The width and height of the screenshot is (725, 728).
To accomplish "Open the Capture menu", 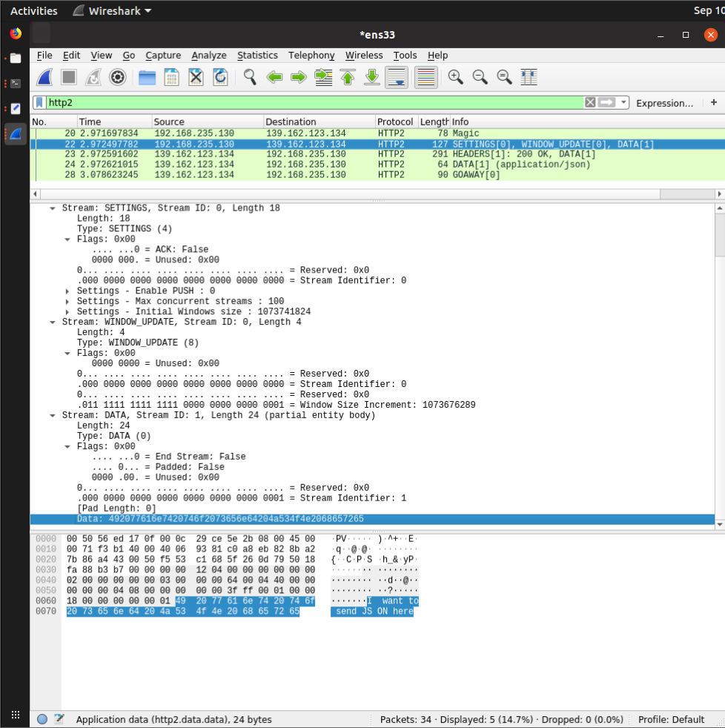I will (x=163, y=56).
